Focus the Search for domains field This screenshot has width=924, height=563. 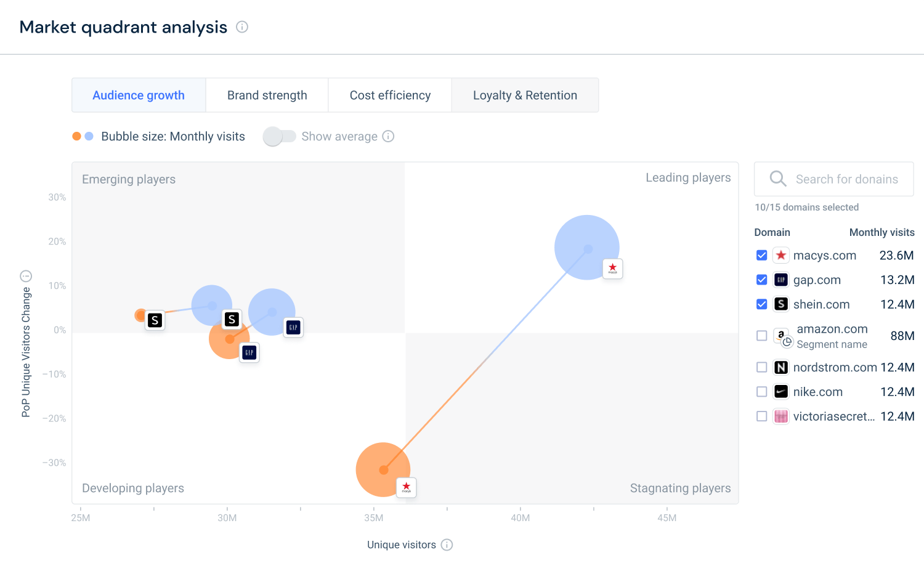pyautogui.click(x=833, y=179)
